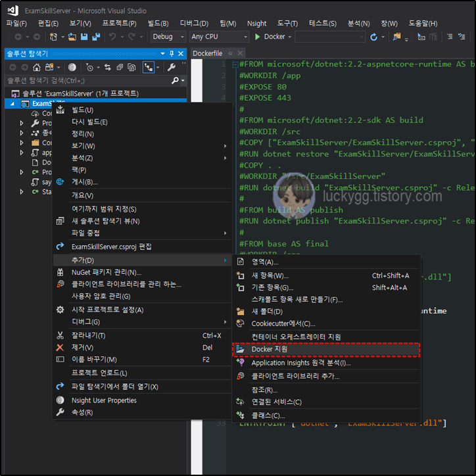
Task: Expand the Sta... C# file node
Action: pyautogui.click(x=22, y=192)
